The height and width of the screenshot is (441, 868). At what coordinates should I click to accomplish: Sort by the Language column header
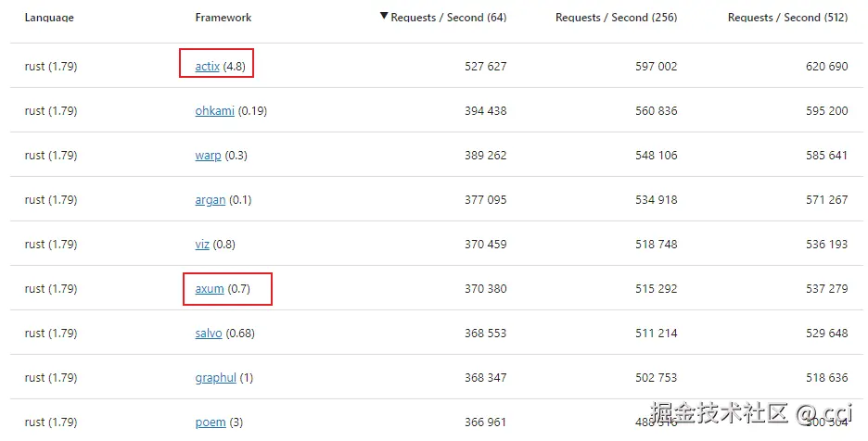[49, 18]
